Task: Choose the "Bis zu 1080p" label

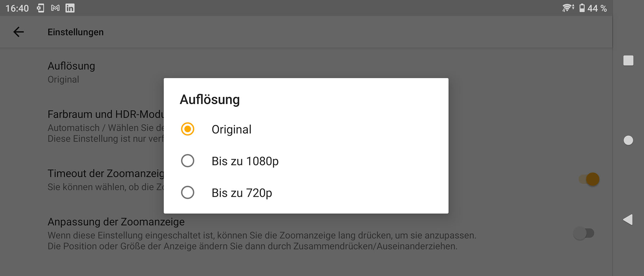Action: point(245,161)
